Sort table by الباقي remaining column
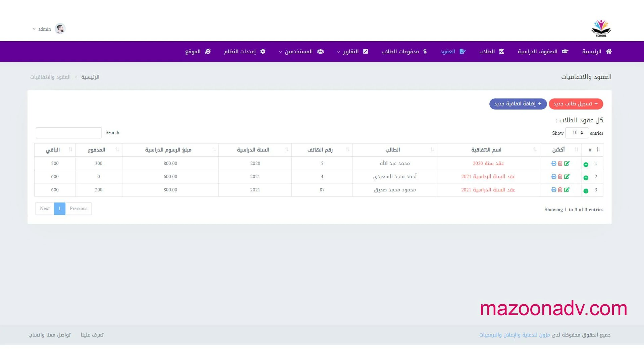The height and width of the screenshot is (362, 644). (53, 150)
